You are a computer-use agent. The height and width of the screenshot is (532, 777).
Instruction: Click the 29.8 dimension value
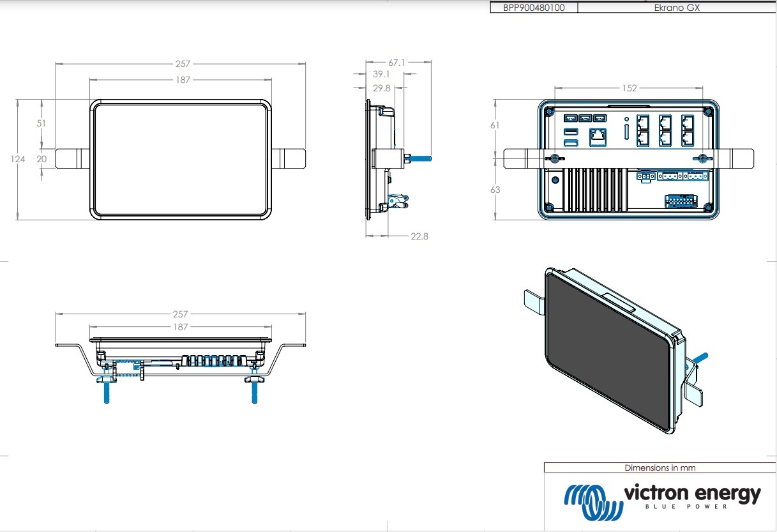coord(381,88)
